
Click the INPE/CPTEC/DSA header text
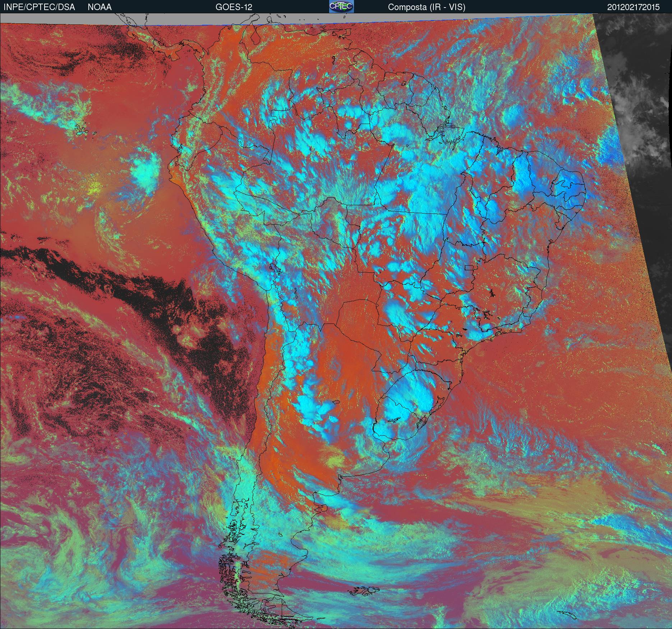[x=39, y=7]
